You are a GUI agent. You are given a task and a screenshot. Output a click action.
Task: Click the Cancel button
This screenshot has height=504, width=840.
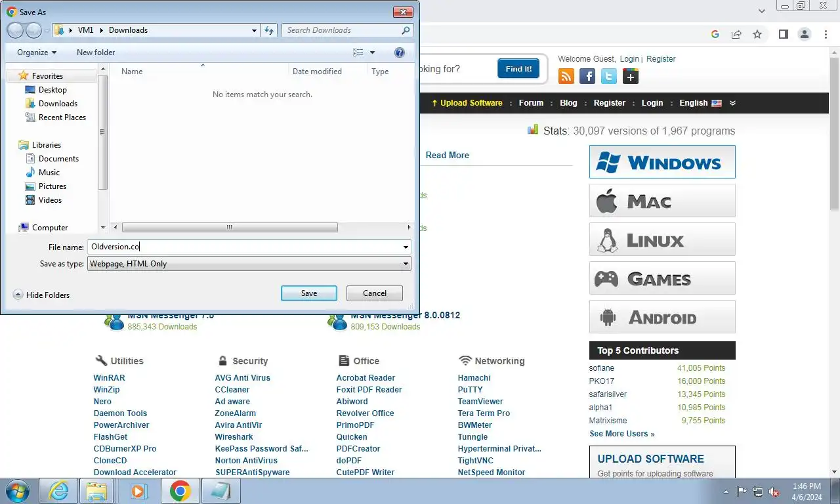click(375, 293)
